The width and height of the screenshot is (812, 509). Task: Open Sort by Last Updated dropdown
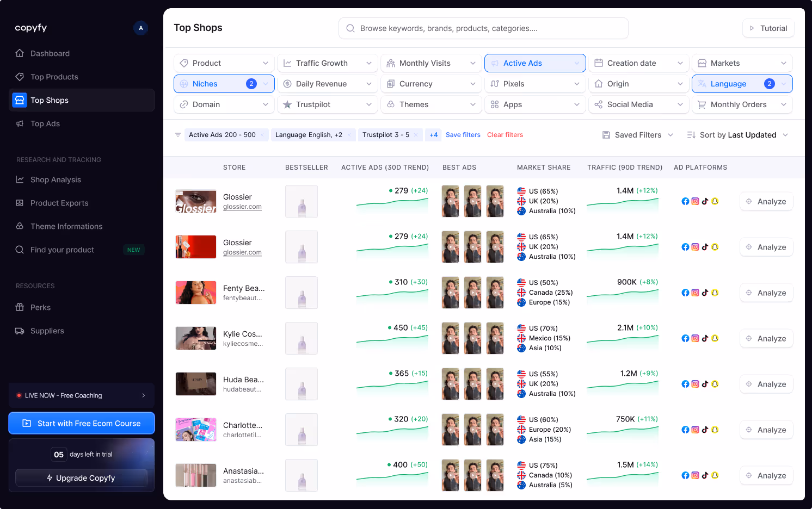coord(737,135)
